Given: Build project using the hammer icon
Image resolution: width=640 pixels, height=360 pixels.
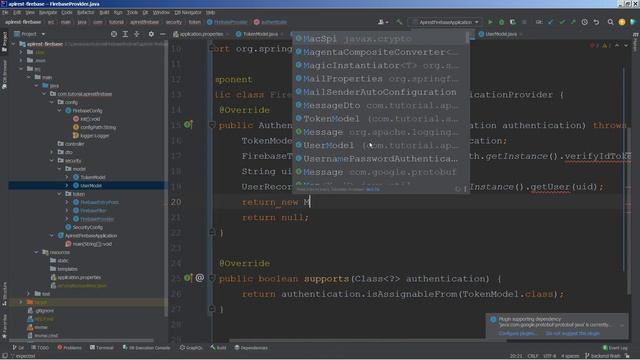Looking at the screenshot, I should tap(399, 22).
